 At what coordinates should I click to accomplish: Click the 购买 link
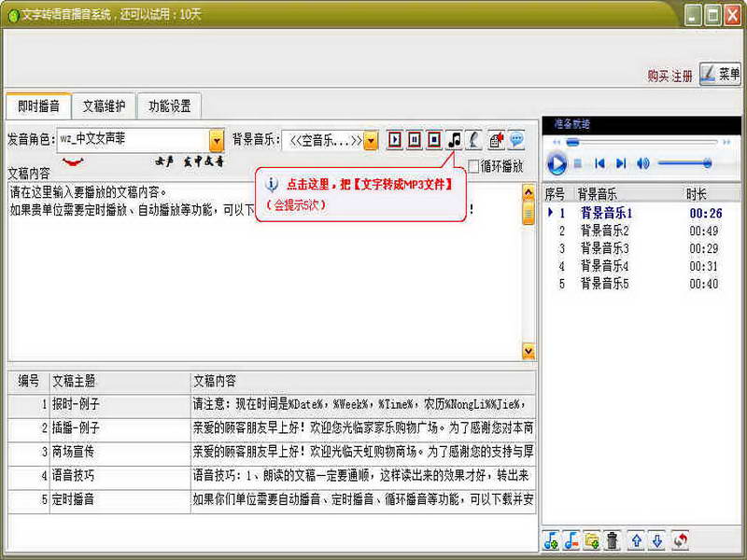tap(658, 76)
